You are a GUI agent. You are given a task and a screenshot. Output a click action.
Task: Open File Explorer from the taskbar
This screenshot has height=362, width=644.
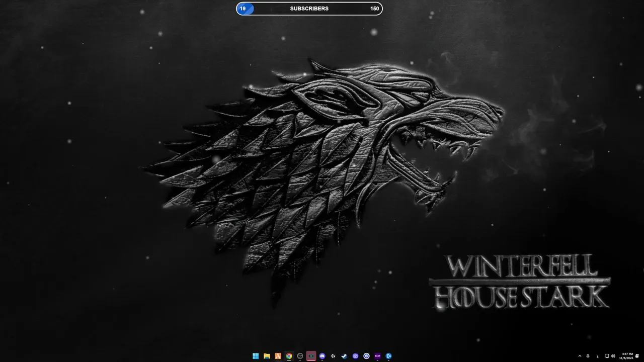click(x=267, y=356)
